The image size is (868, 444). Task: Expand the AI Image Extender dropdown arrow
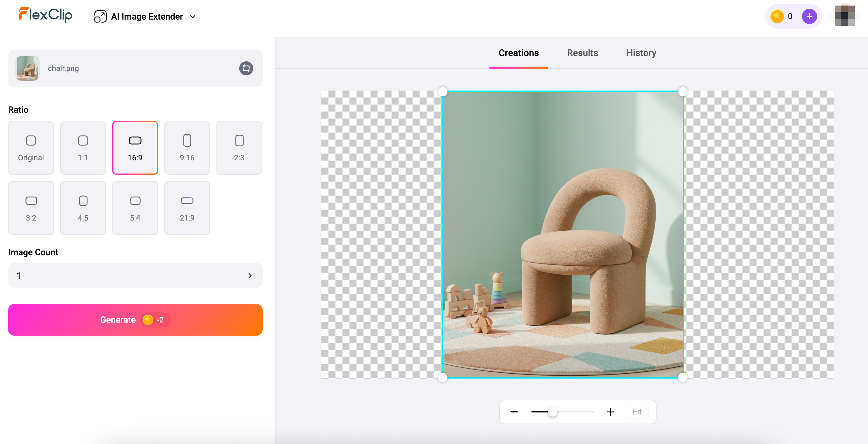(x=193, y=16)
